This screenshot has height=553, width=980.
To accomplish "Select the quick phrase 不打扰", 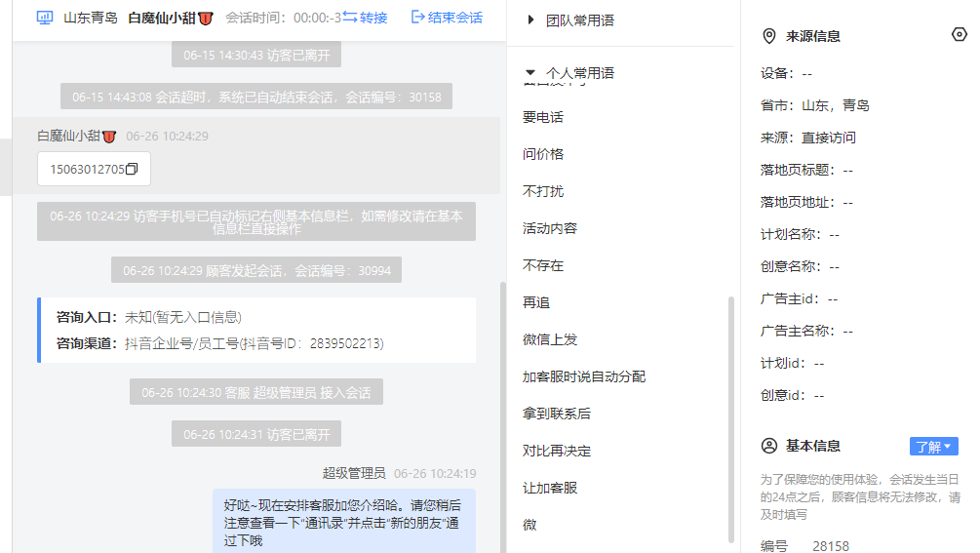I will coord(543,191).
